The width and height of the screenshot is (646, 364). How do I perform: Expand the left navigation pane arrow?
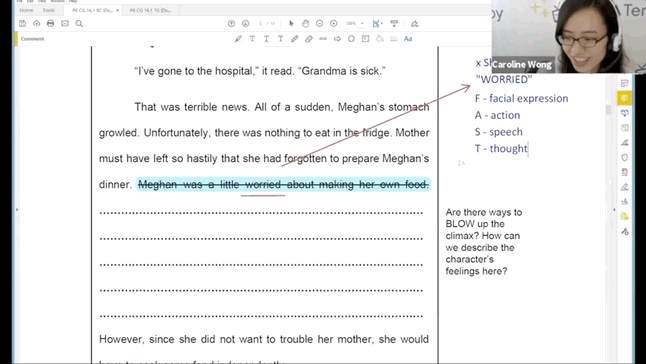tap(17, 210)
